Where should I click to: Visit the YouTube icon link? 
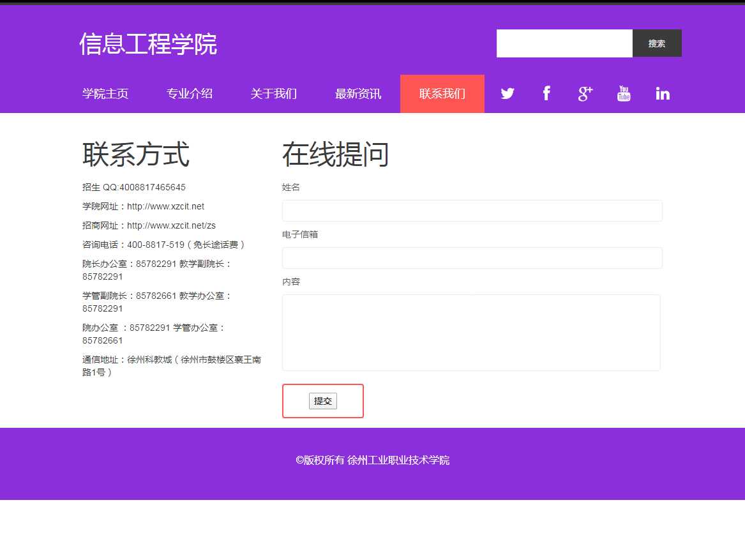(x=624, y=94)
